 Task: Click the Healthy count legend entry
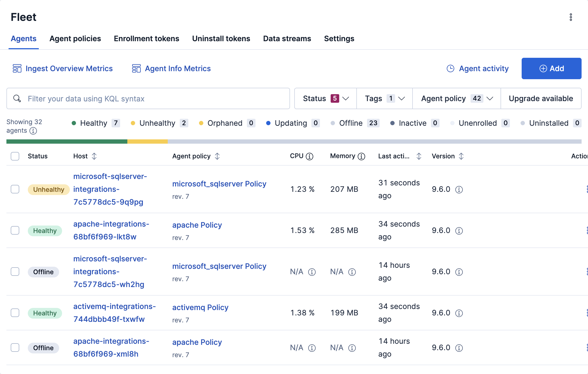tap(96, 123)
